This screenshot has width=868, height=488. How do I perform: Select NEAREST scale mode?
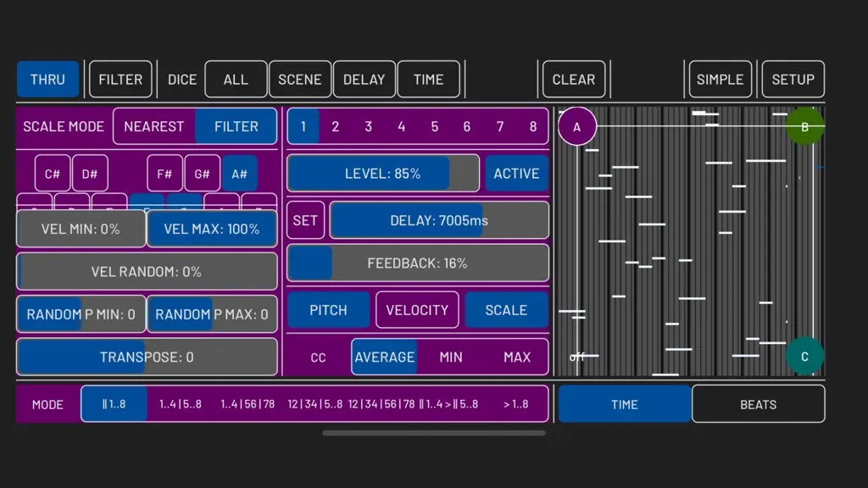pyautogui.click(x=154, y=126)
